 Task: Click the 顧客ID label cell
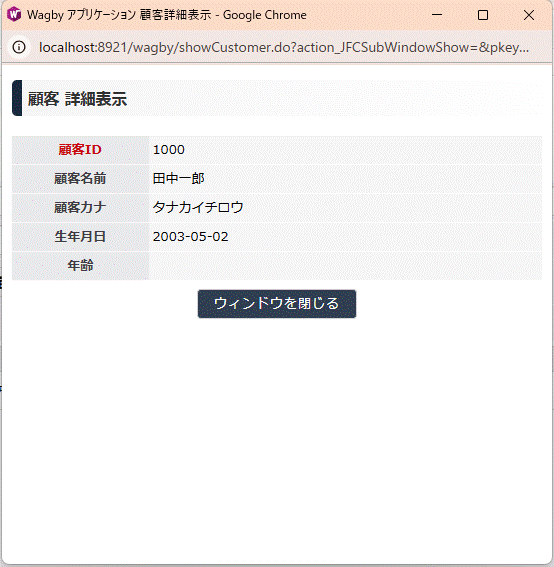pyautogui.click(x=80, y=150)
